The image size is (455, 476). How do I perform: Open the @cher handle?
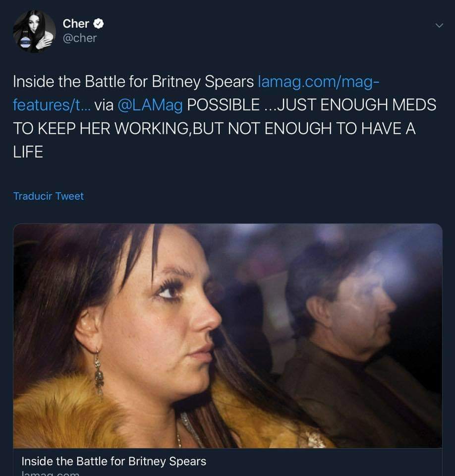point(79,38)
